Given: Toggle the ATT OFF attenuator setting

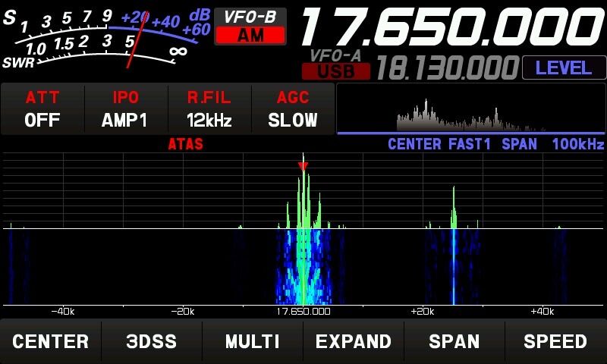Looking at the screenshot, I should [42, 109].
